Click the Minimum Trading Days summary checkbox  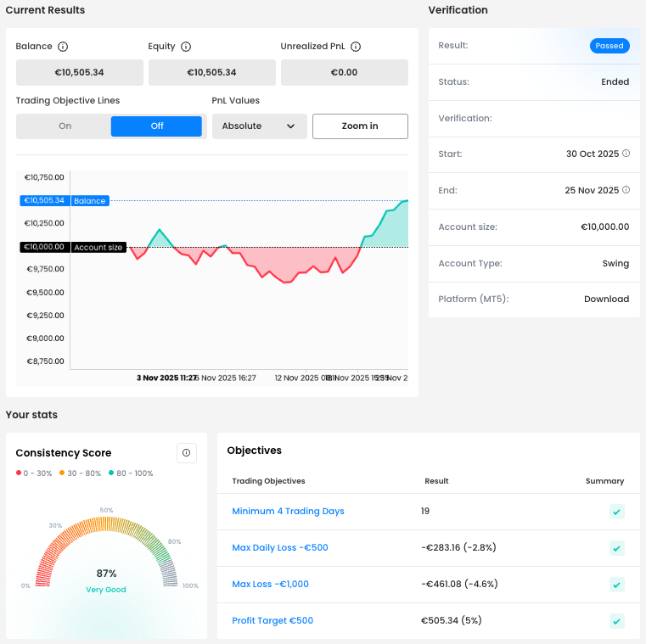coord(617,512)
